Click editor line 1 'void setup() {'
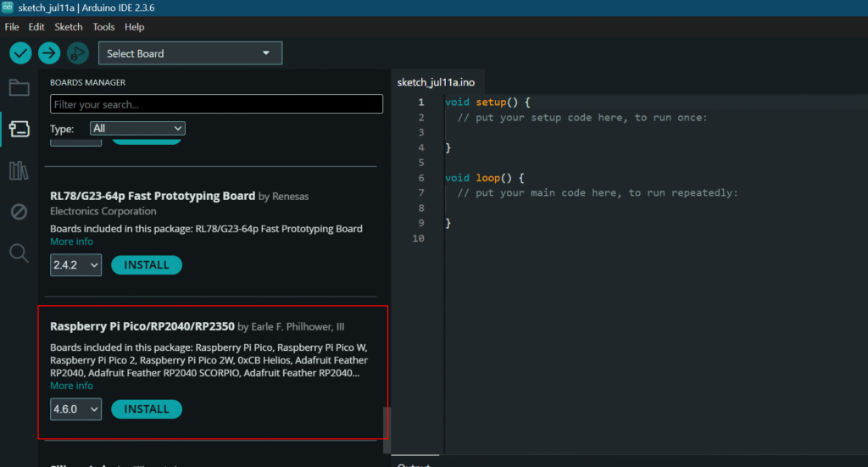 pyautogui.click(x=487, y=103)
